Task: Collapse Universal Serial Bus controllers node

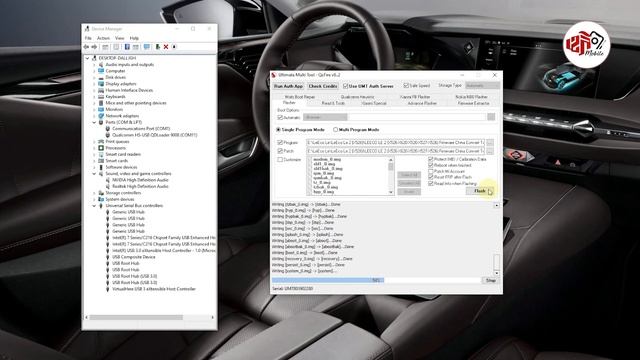Action: click(x=94, y=206)
